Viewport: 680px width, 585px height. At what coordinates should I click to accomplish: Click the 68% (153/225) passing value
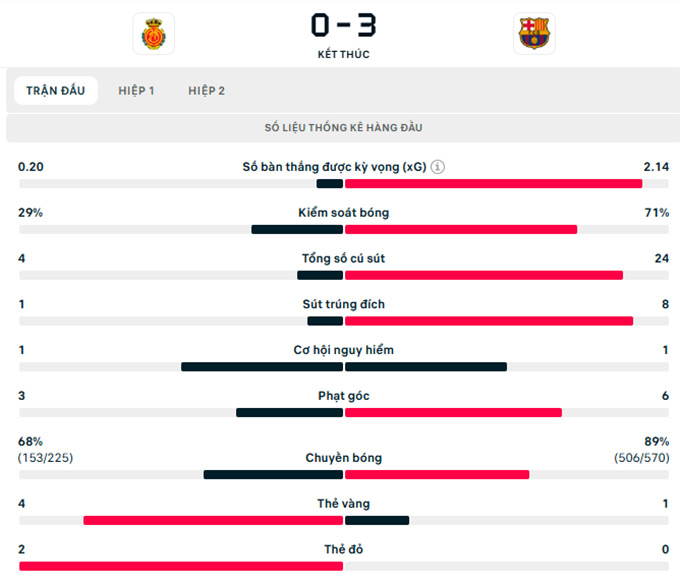(45, 449)
